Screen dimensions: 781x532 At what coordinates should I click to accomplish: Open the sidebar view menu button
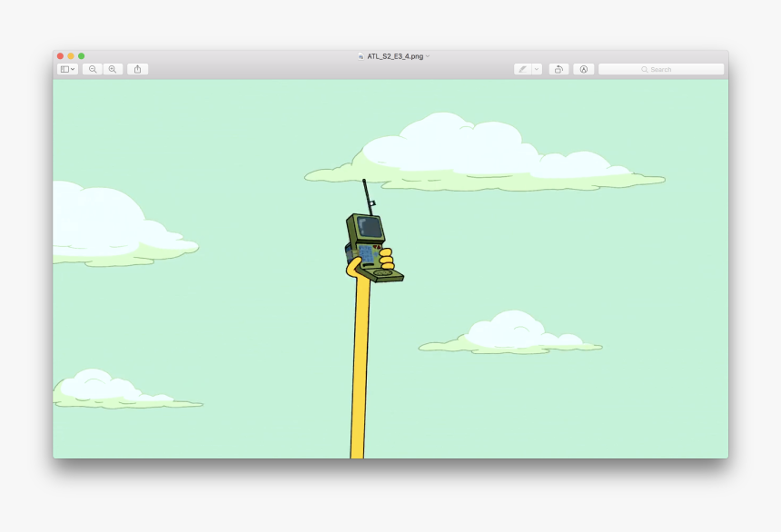[67, 69]
